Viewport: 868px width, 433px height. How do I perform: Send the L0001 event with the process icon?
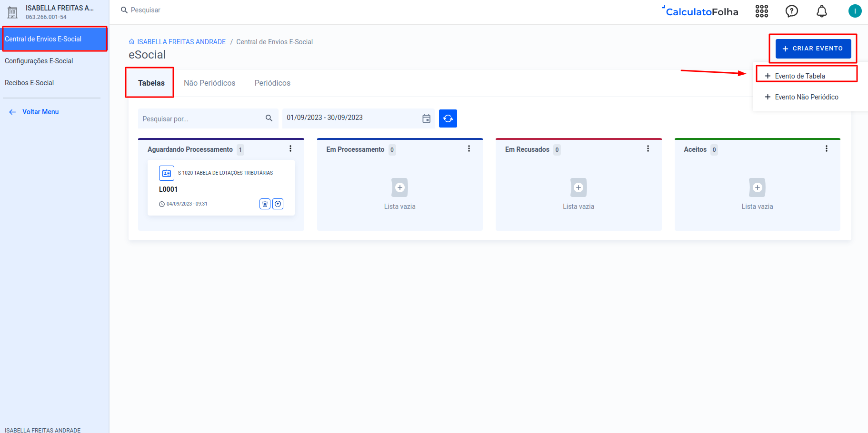(278, 204)
